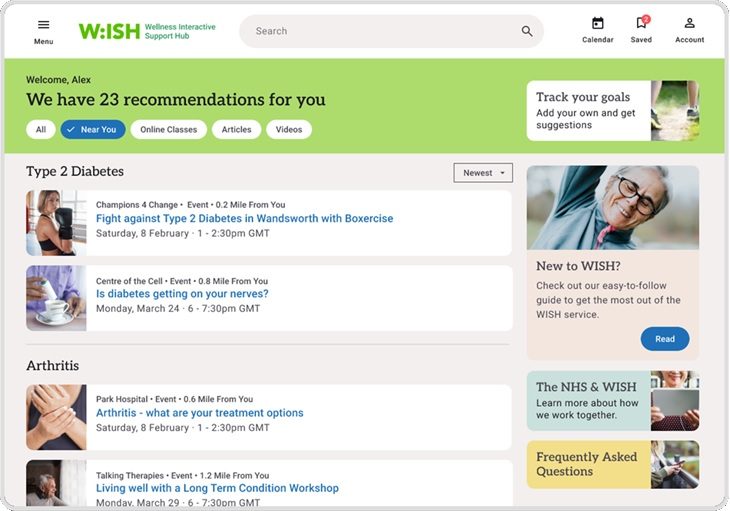Open Is diabetes getting on your nerves link

click(x=182, y=294)
